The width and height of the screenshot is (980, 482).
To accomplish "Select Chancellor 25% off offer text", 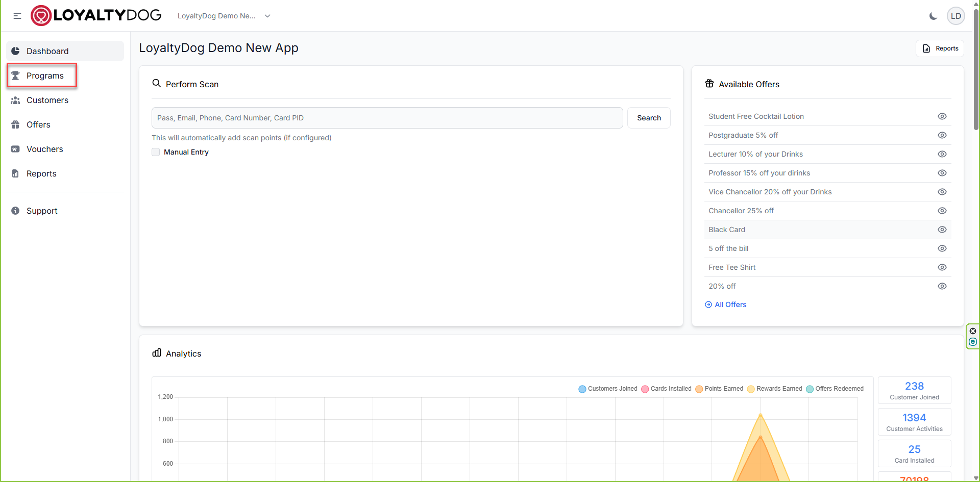I will click(741, 211).
